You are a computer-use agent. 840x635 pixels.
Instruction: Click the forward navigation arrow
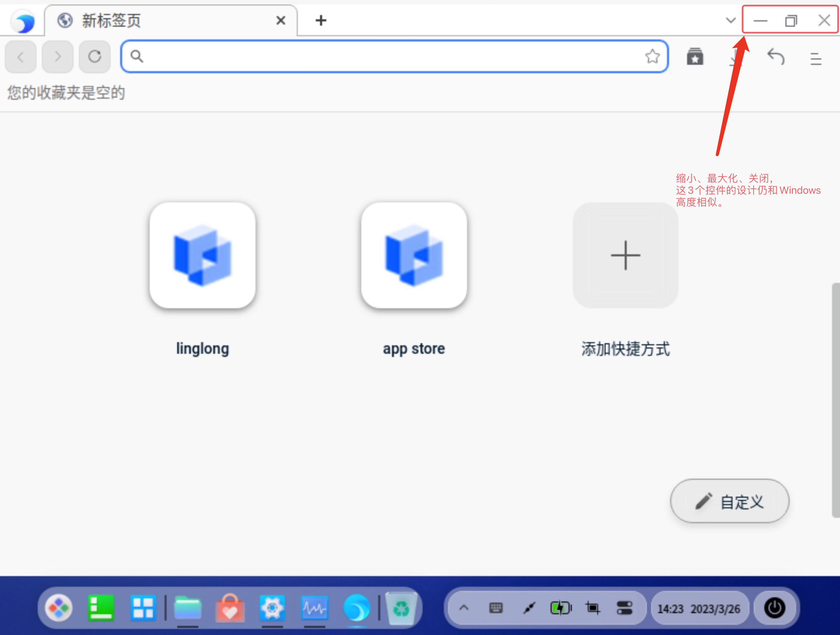(x=57, y=57)
